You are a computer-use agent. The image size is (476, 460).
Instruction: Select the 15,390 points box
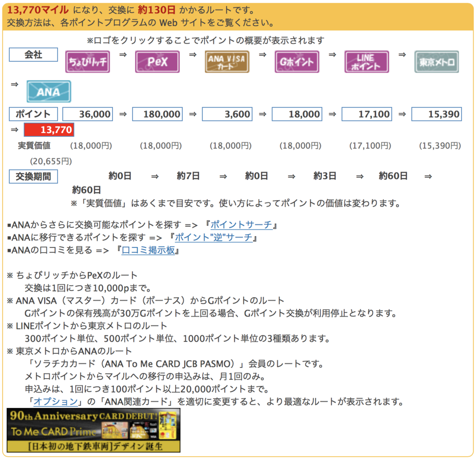click(x=437, y=114)
